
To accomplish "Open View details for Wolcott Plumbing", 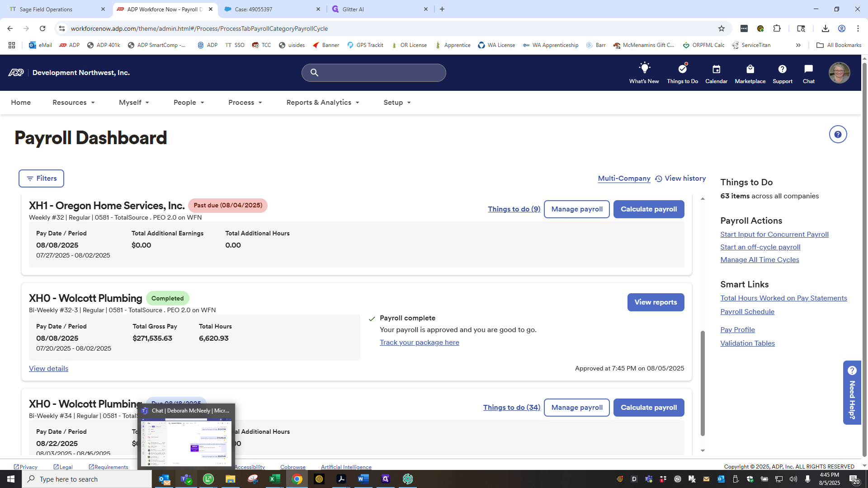I will [49, 369].
